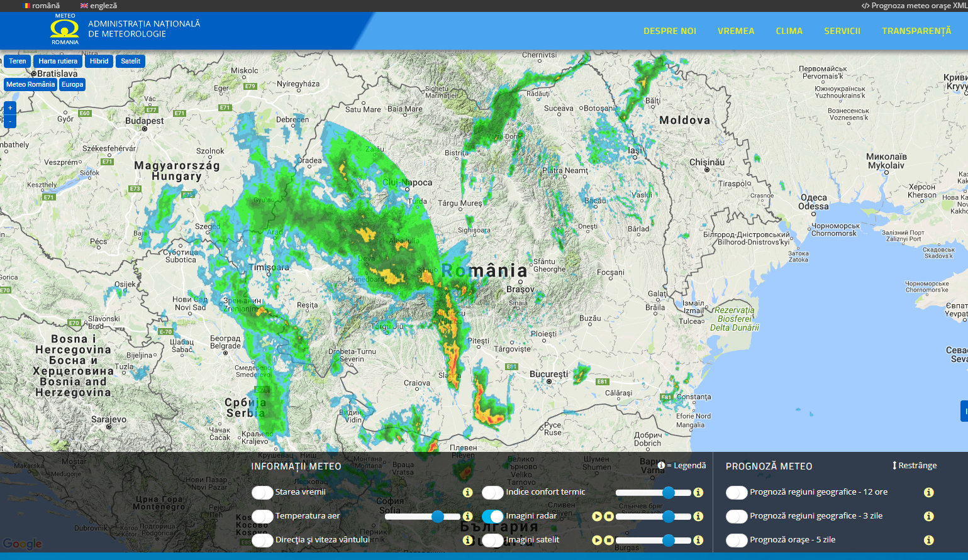This screenshot has width=968, height=560.
Task: Open info for 12 ore regional forecast
Action: (928, 492)
